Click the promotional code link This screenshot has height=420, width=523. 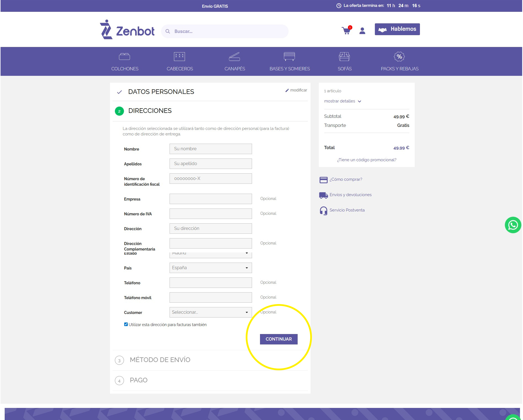tap(366, 160)
